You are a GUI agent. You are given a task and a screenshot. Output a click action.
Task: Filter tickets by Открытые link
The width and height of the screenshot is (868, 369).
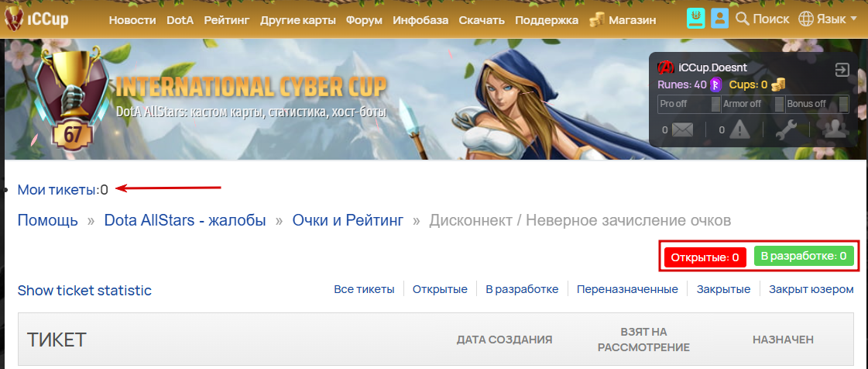point(440,289)
